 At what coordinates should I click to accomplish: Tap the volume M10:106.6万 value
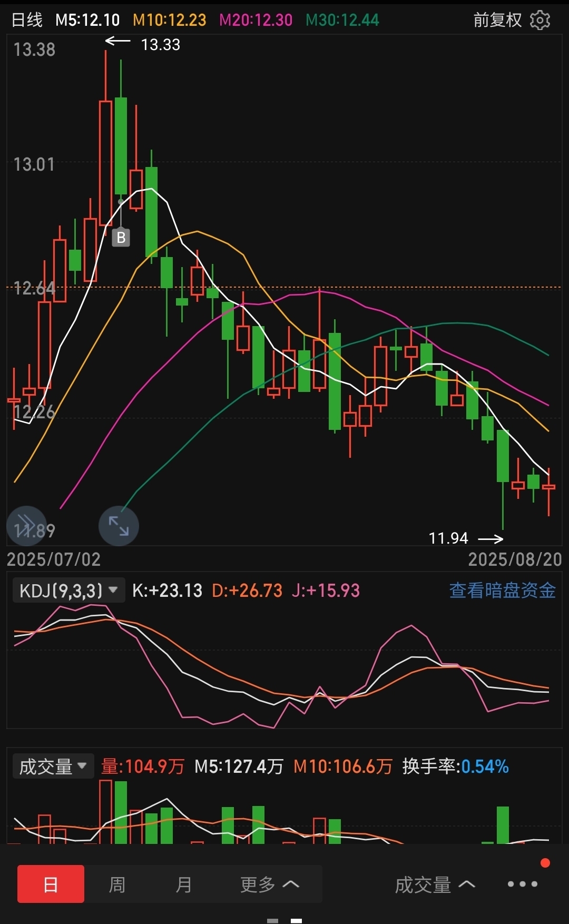(343, 766)
